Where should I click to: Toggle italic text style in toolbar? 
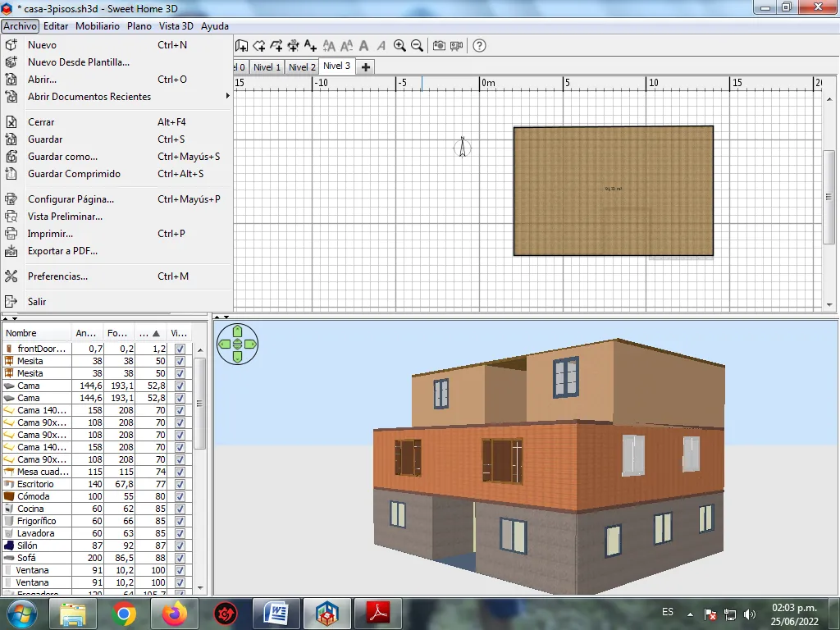click(381, 46)
